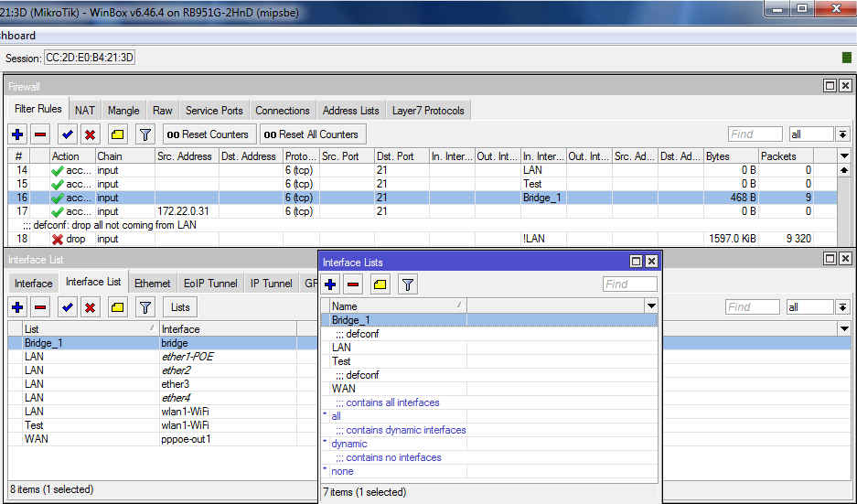Go to the Connections tab
The height and width of the screenshot is (504, 857).
283,111
